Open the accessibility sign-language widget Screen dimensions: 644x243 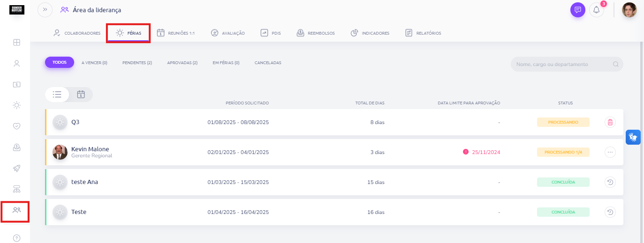click(x=633, y=137)
